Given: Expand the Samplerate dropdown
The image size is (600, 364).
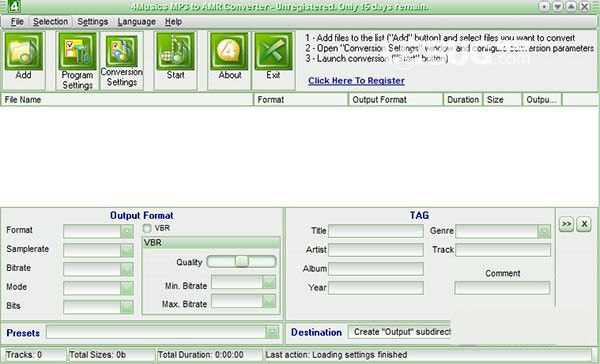Looking at the screenshot, I should coord(127,250).
